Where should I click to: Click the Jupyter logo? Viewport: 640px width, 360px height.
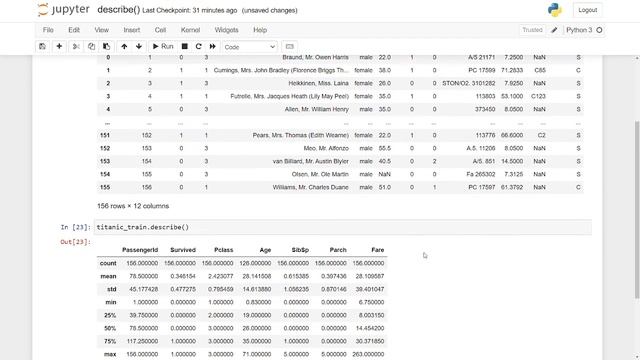click(x=63, y=10)
